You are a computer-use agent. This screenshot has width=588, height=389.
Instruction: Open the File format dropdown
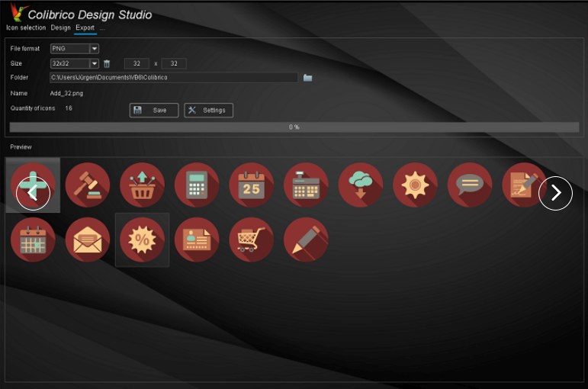tap(95, 49)
